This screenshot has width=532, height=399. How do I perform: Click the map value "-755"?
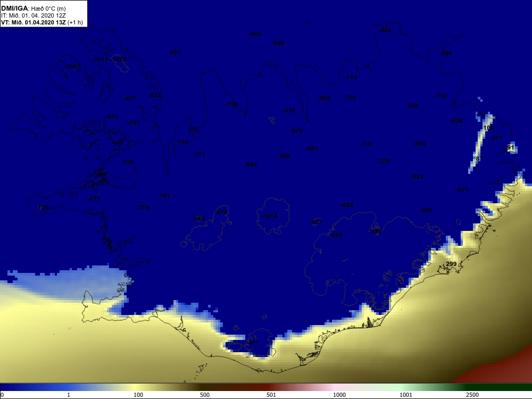pyautogui.click(x=182, y=142)
